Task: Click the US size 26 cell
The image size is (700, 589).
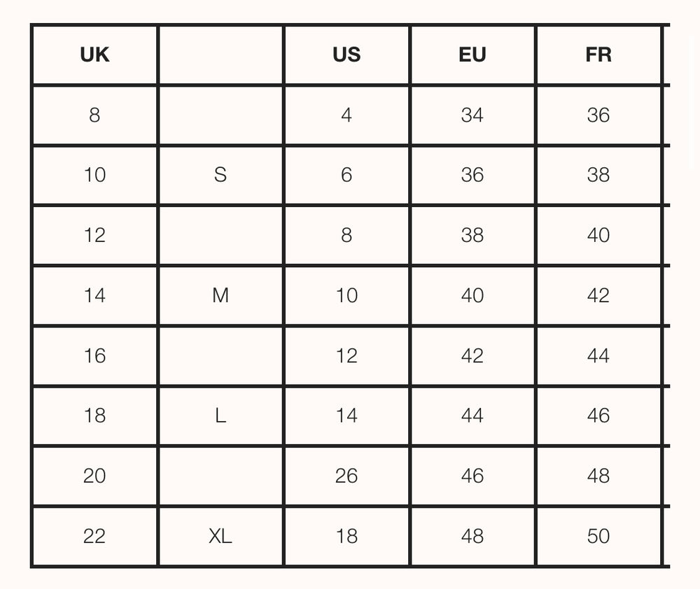Action: (x=346, y=476)
